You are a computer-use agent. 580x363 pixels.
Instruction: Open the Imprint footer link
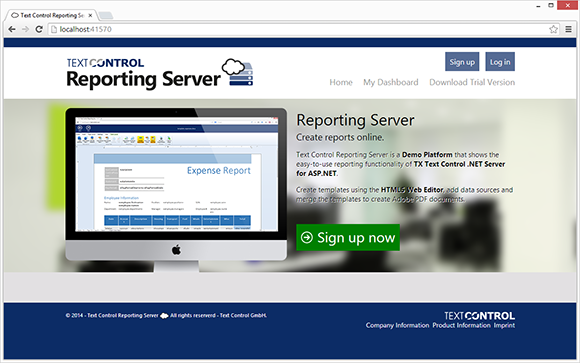pos(504,325)
